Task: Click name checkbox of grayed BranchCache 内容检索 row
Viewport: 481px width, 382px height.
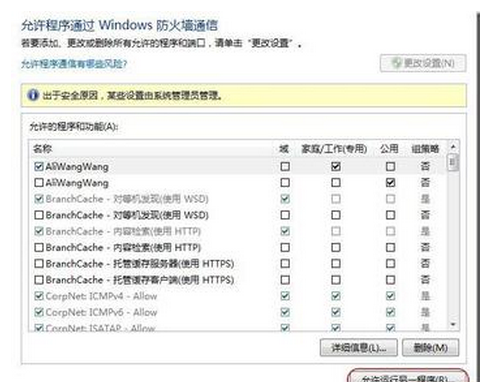Action: (39, 231)
